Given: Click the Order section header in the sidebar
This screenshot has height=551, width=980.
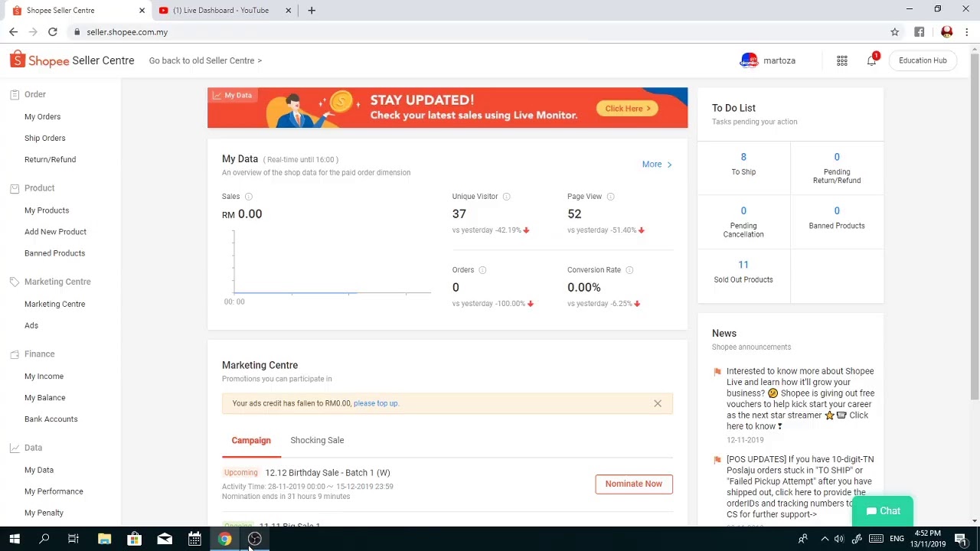Looking at the screenshot, I should 35,94.
